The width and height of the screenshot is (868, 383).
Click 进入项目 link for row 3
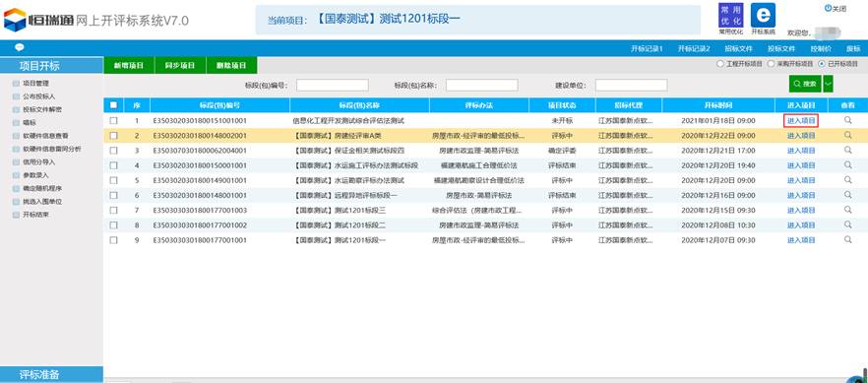[x=801, y=150]
